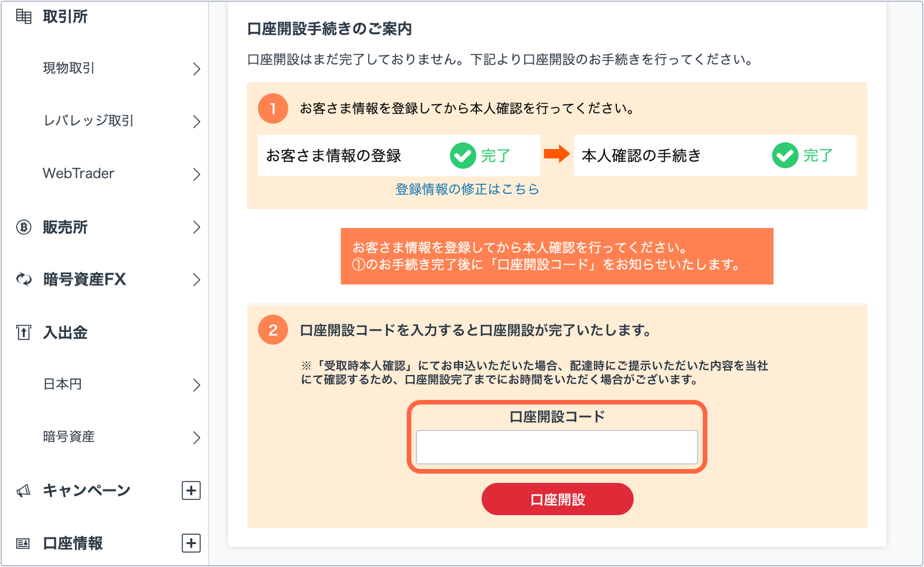Expand 口座情報 with the plus box
924x567 pixels.
191,543
